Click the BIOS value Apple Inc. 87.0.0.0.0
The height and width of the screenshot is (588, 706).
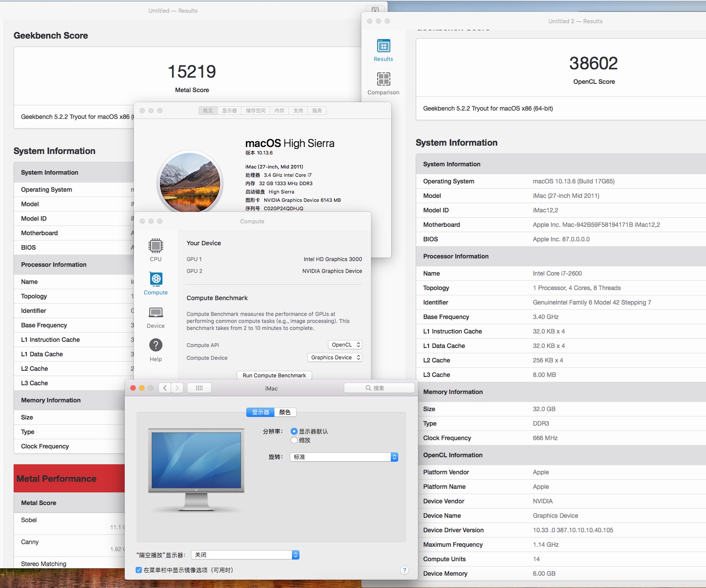(x=561, y=239)
